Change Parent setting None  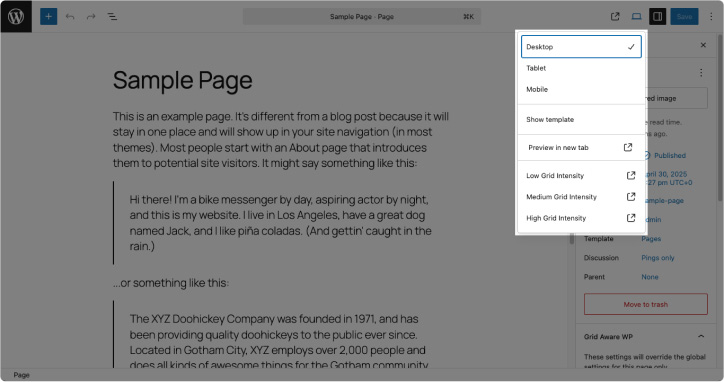pyautogui.click(x=650, y=277)
